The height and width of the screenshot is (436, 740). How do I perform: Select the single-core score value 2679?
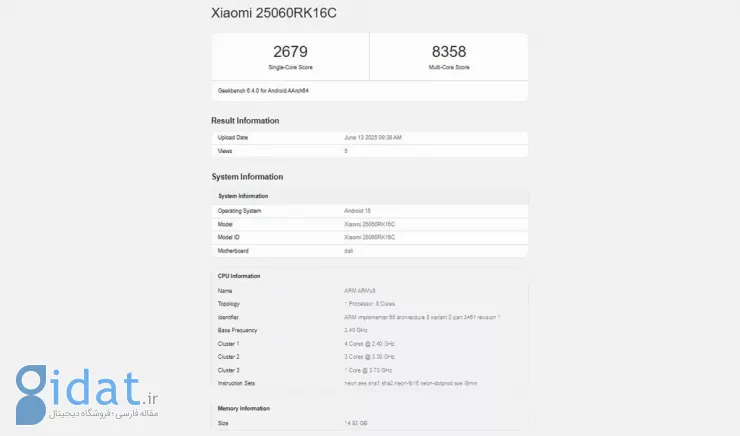pyautogui.click(x=290, y=51)
